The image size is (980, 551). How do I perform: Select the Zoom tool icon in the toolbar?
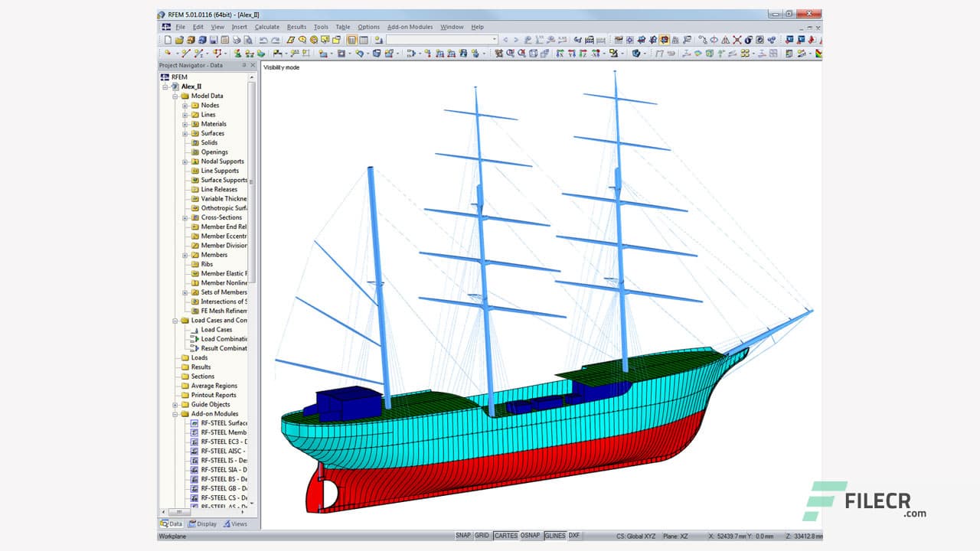[x=302, y=39]
